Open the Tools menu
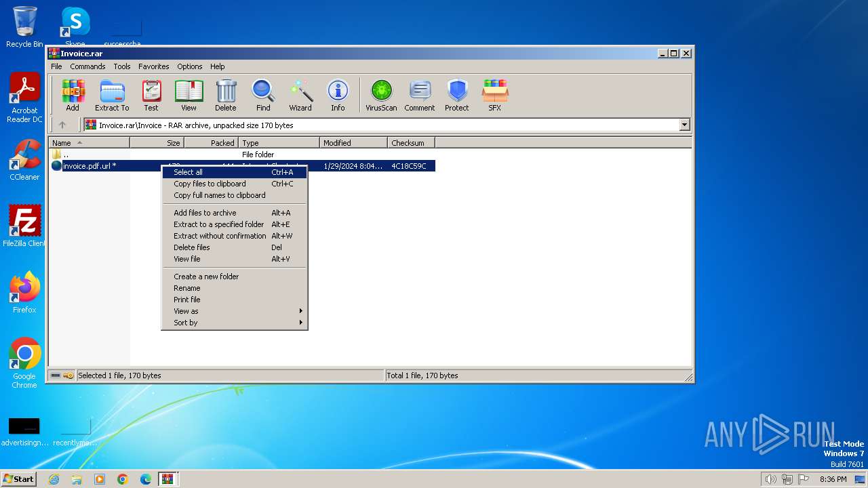Viewport: 868px width, 488px height. click(122, 66)
